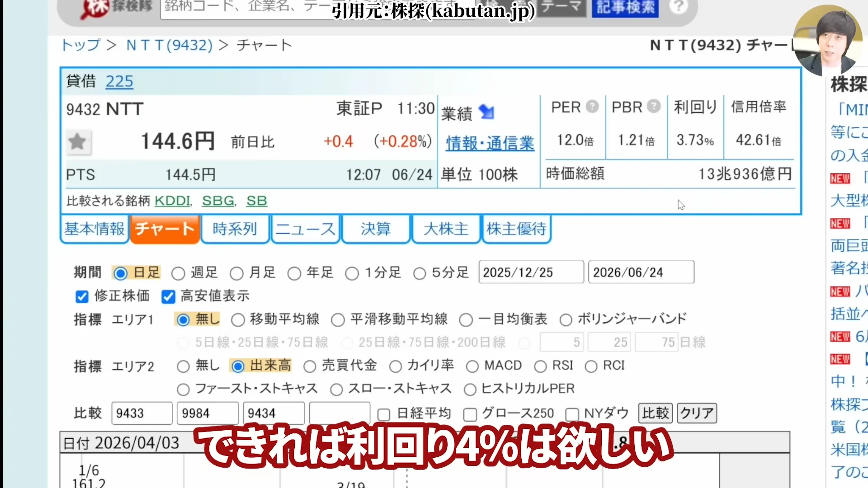Open the SBG comparison stock link
The width and height of the screenshot is (868, 488).
[218, 201]
